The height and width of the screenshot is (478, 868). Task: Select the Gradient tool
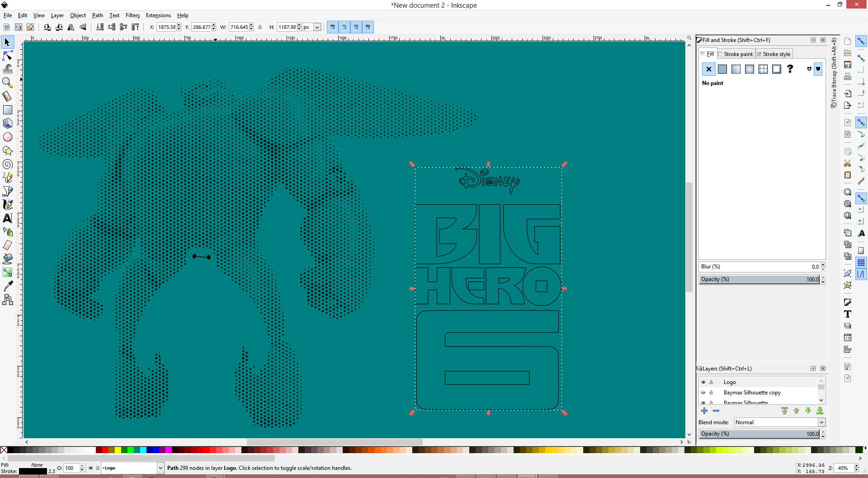[7, 272]
